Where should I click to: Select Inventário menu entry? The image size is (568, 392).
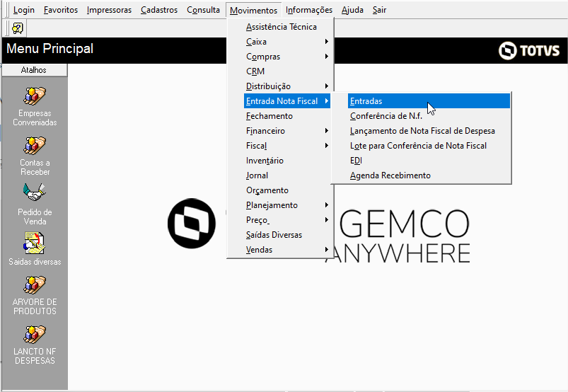pyautogui.click(x=287, y=161)
